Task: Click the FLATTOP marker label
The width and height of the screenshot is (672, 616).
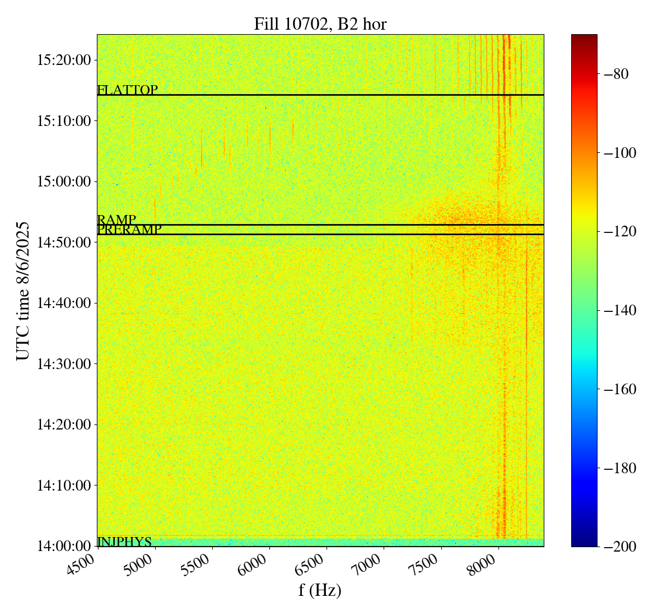Action: 127,90
